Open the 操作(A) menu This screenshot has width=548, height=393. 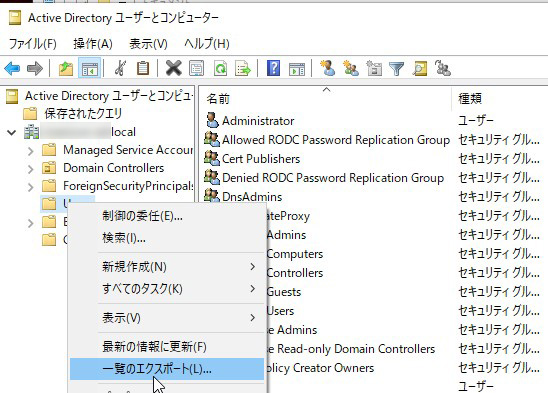[x=93, y=44]
